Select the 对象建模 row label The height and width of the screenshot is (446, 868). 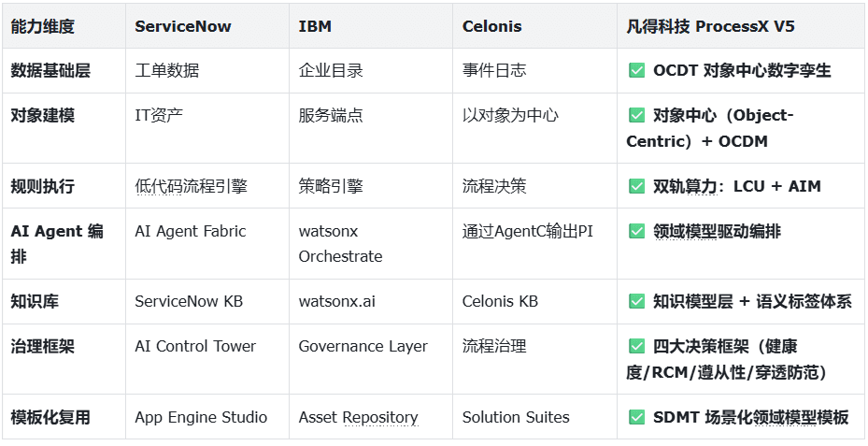pyautogui.click(x=43, y=115)
